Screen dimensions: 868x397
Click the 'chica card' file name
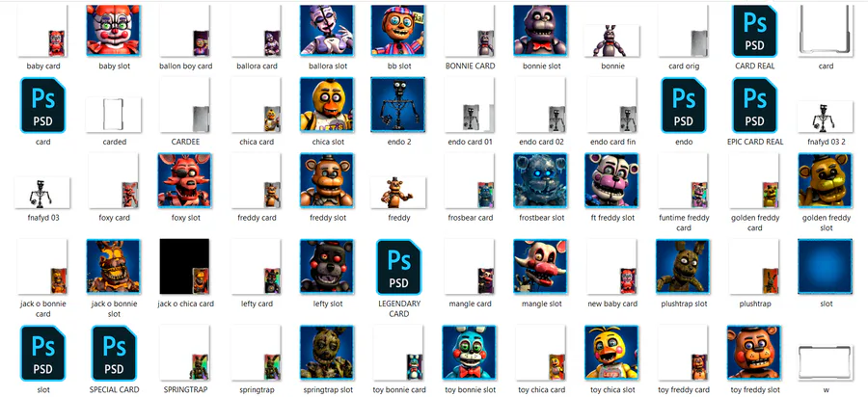257,142
